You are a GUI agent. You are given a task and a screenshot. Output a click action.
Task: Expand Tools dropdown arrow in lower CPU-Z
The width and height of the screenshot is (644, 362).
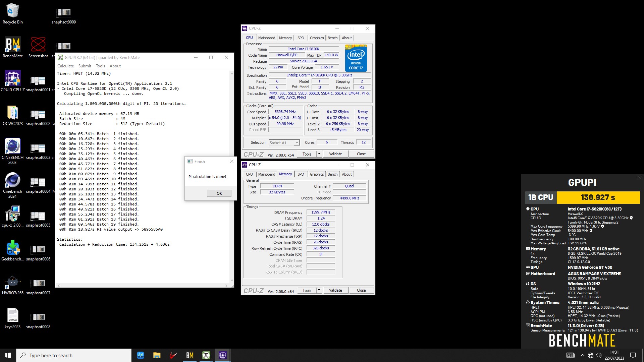coord(319,290)
